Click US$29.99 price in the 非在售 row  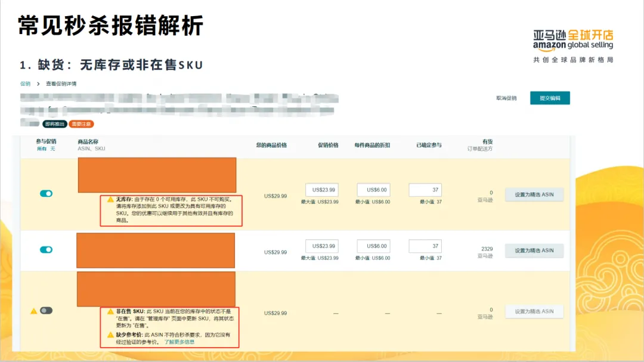pyautogui.click(x=275, y=313)
